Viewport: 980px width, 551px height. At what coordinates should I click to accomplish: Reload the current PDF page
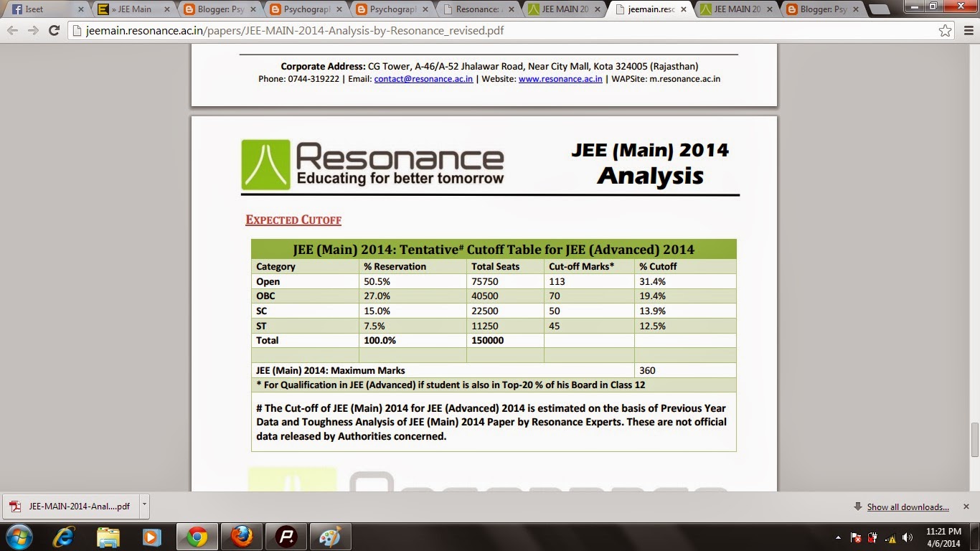54,31
